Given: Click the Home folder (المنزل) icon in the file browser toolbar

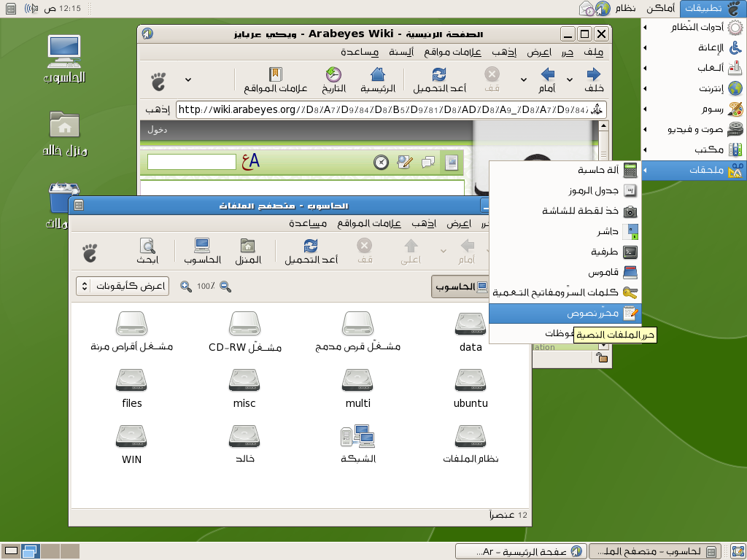Looking at the screenshot, I should (248, 251).
